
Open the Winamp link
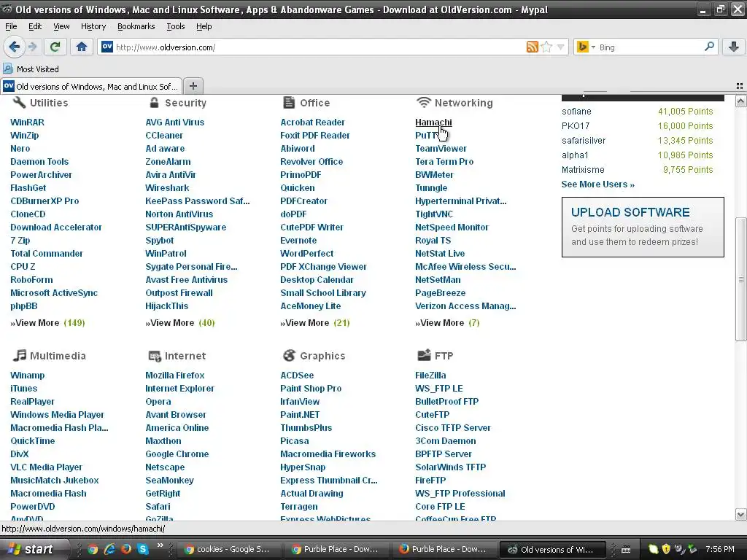click(27, 376)
